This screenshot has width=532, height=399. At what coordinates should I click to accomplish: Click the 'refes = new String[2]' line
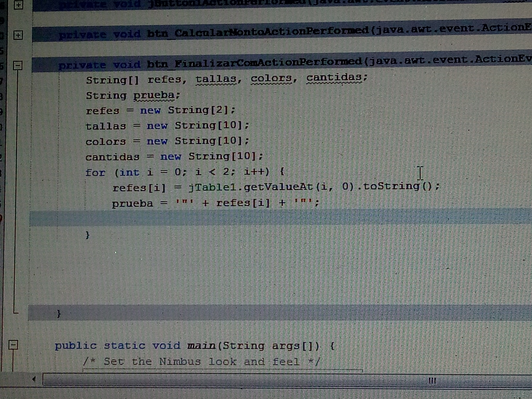point(160,110)
